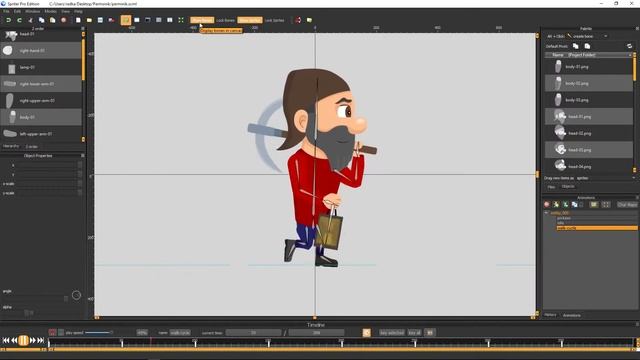Click the blue clone animation icon

(x=575, y=204)
